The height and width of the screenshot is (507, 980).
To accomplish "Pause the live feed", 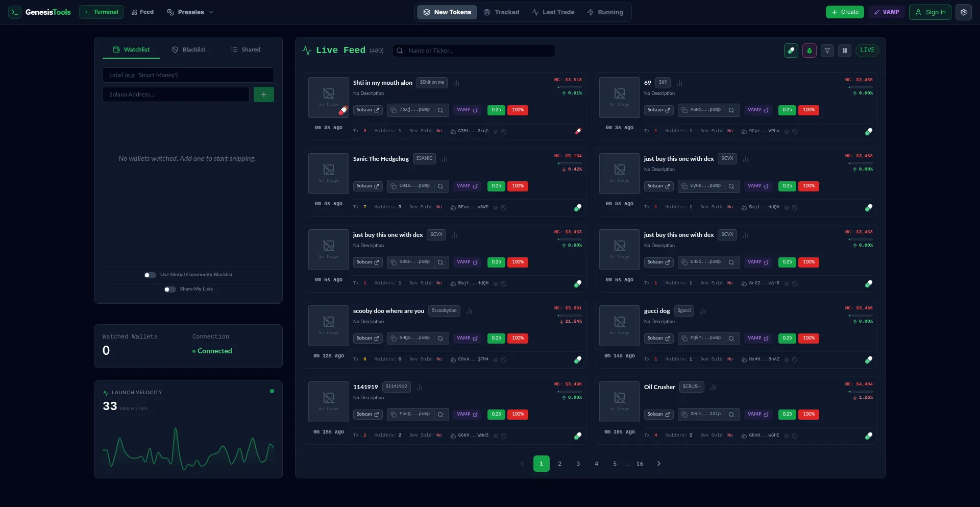I will pyautogui.click(x=845, y=51).
